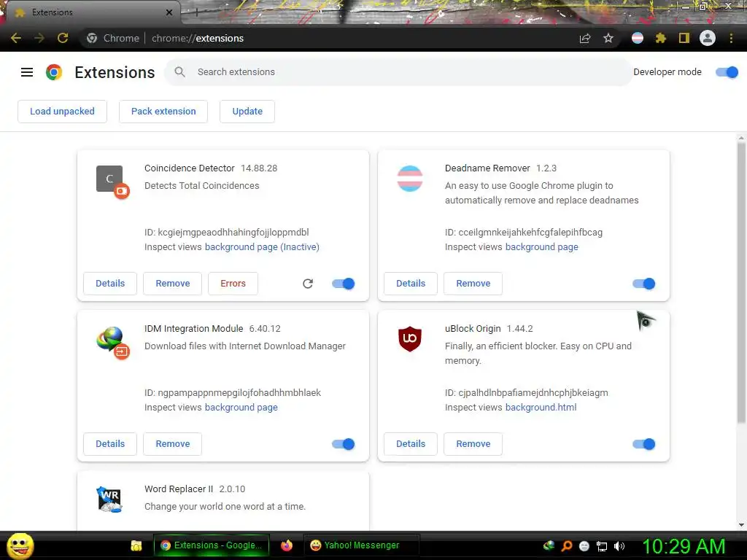Click the magnifier icon in the search box
This screenshot has width=747, height=560.
(x=179, y=72)
